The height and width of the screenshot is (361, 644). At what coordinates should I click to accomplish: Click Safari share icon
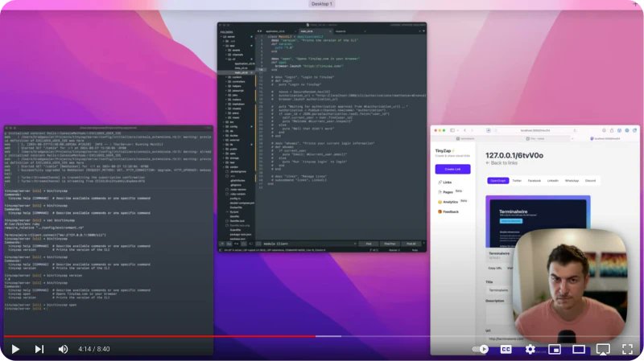[612, 130]
